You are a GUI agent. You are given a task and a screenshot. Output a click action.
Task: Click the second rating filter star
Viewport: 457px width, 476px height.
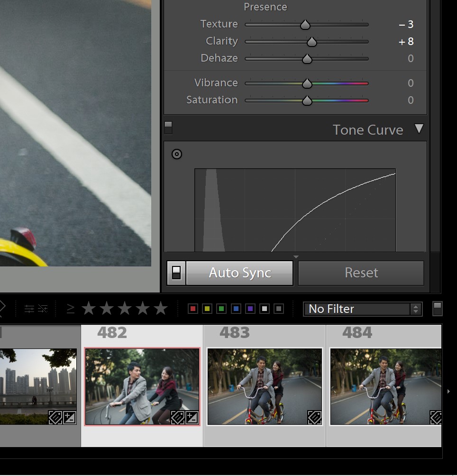(x=107, y=309)
